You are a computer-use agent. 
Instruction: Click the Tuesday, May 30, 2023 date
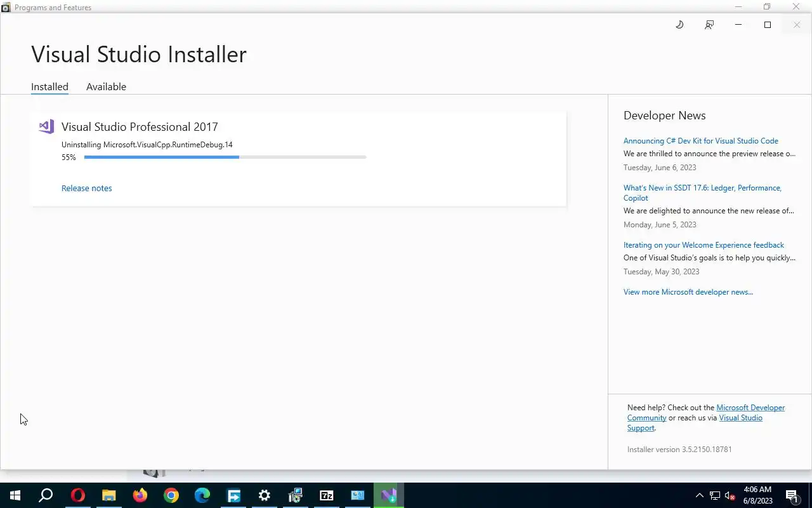[x=662, y=272]
